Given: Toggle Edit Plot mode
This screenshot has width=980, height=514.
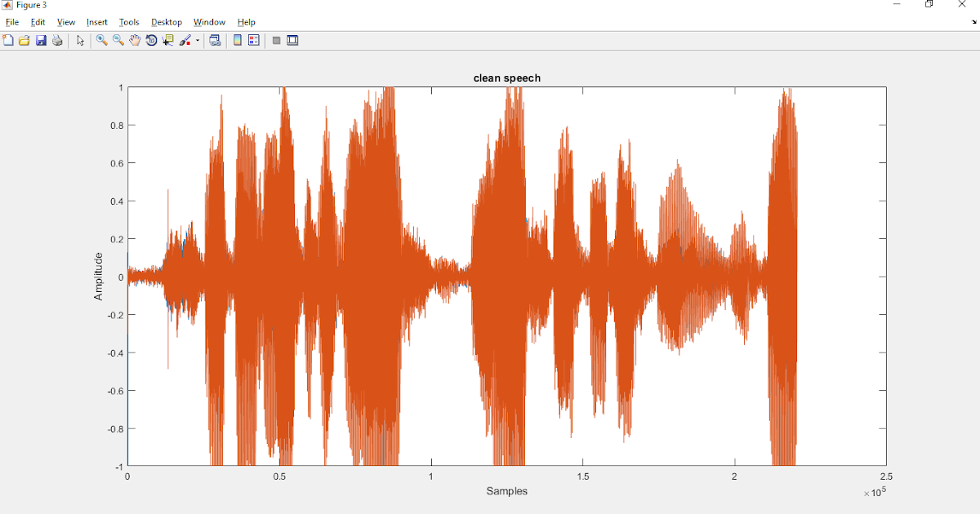Looking at the screenshot, I should [80, 40].
